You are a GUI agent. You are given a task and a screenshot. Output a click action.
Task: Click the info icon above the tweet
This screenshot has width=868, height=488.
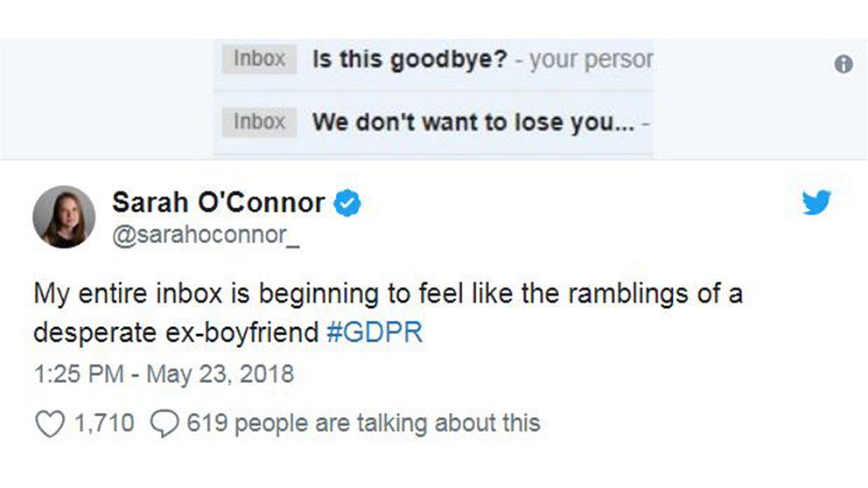(843, 64)
